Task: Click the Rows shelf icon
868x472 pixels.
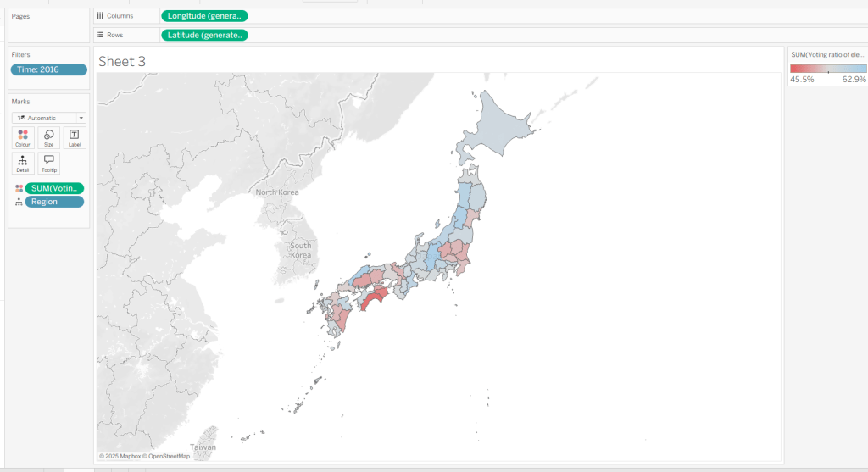Action: 101,35
